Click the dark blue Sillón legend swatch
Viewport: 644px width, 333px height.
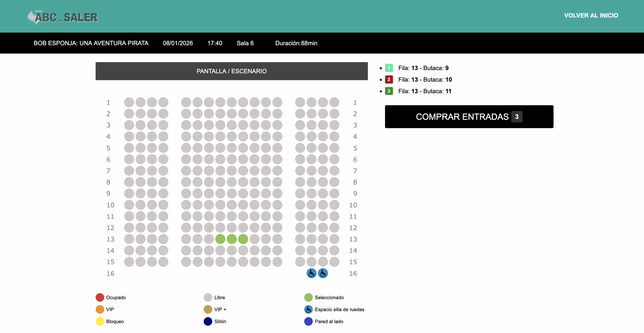(208, 321)
